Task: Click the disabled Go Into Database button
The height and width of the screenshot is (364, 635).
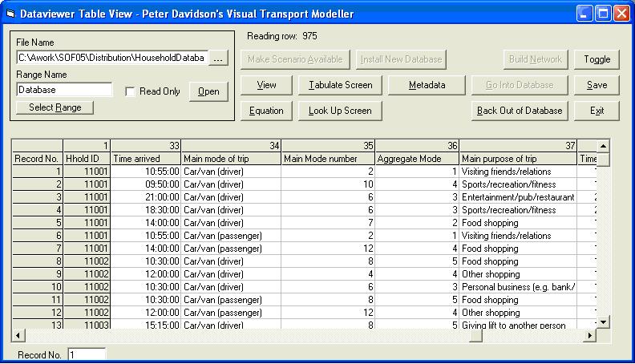Action: [520, 85]
